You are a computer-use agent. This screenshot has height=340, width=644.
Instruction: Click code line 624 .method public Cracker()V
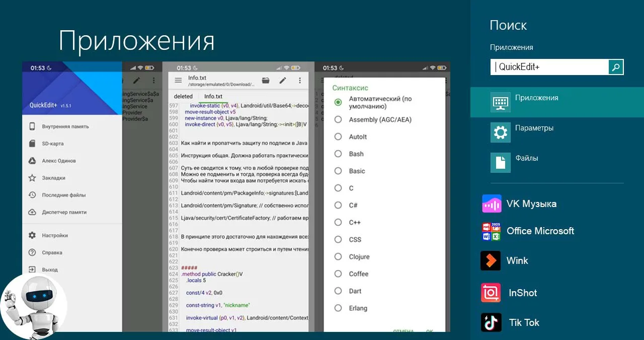click(212, 274)
